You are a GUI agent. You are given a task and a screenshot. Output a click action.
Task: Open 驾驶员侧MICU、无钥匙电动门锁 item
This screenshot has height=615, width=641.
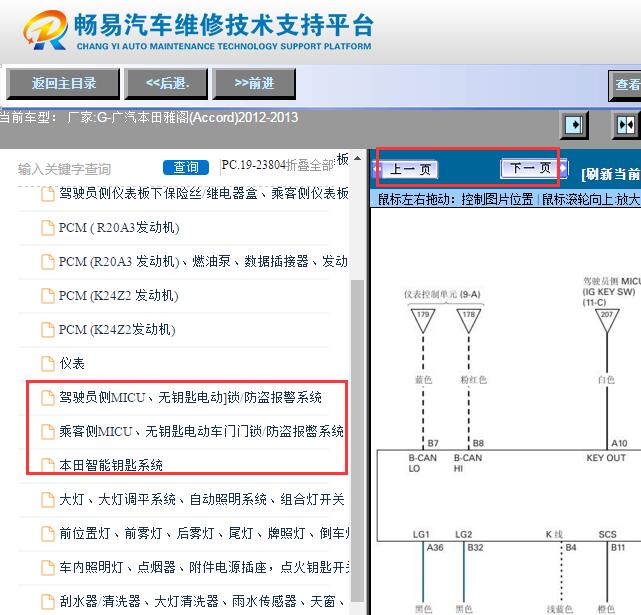[190, 397]
